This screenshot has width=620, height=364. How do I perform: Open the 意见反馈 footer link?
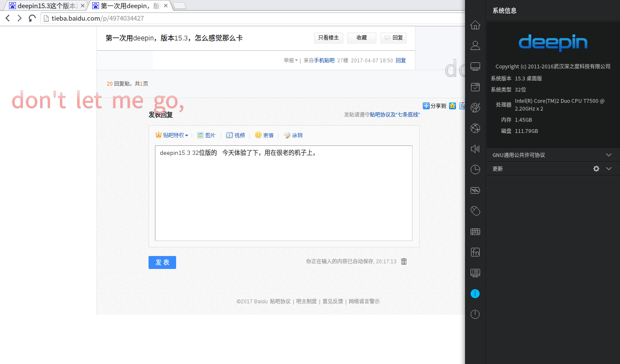click(333, 301)
